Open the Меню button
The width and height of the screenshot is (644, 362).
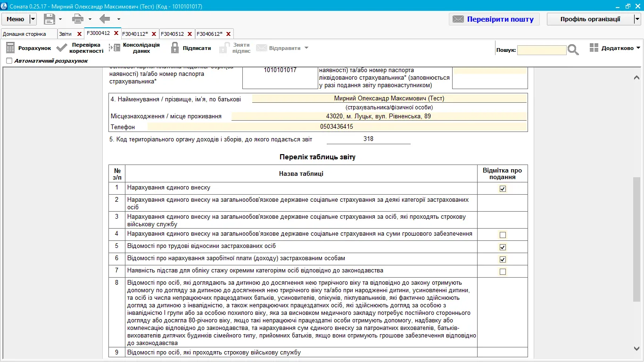(16, 19)
